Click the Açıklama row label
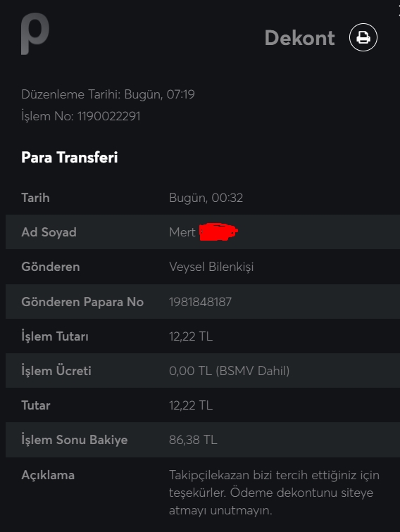Viewport: 400px width, 532px height. 48,475
